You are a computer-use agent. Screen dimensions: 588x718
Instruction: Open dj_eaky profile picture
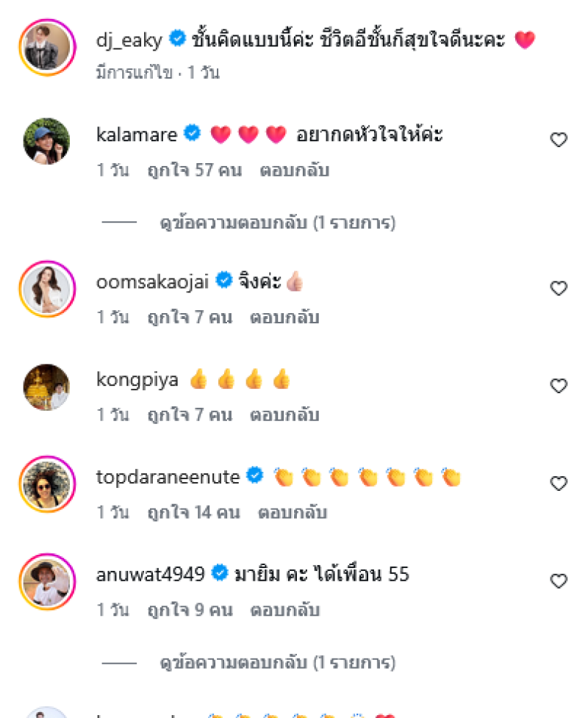coord(47,47)
